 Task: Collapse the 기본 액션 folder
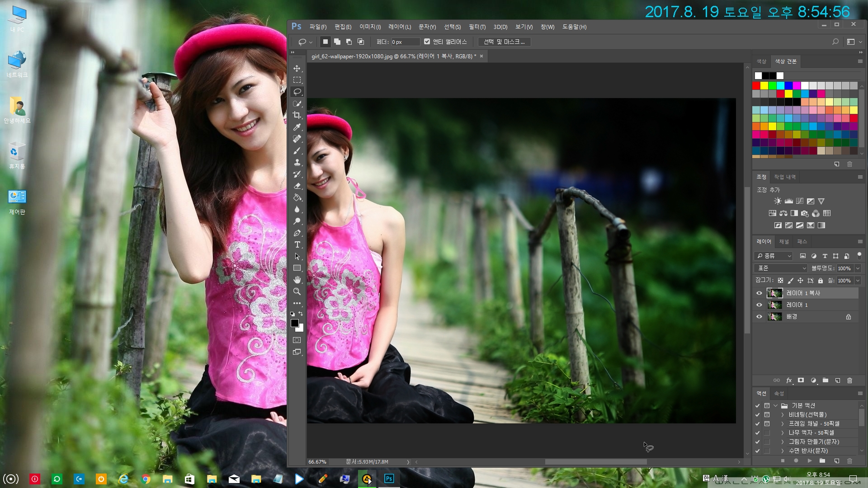pyautogui.click(x=775, y=406)
